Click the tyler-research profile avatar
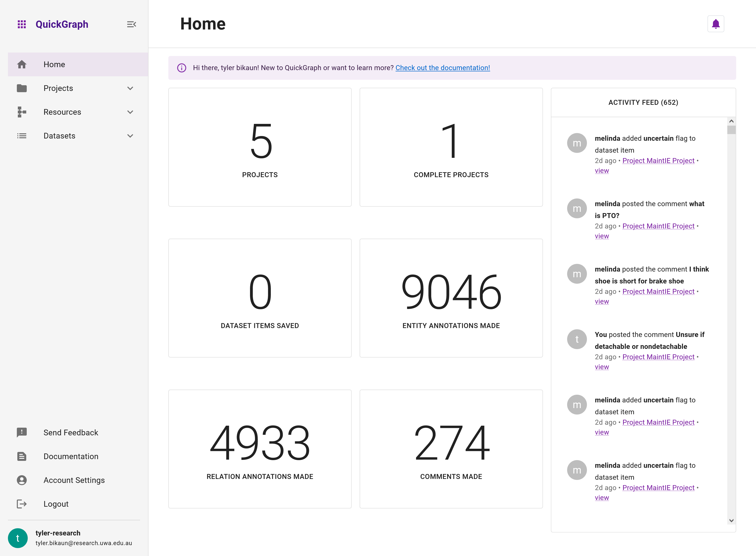 pyautogui.click(x=18, y=538)
